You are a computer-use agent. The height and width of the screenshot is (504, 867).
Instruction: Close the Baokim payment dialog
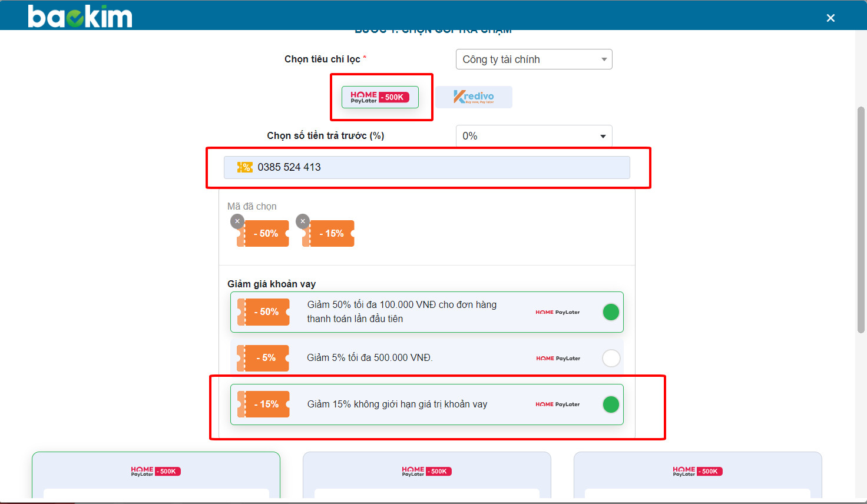pyautogui.click(x=830, y=18)
